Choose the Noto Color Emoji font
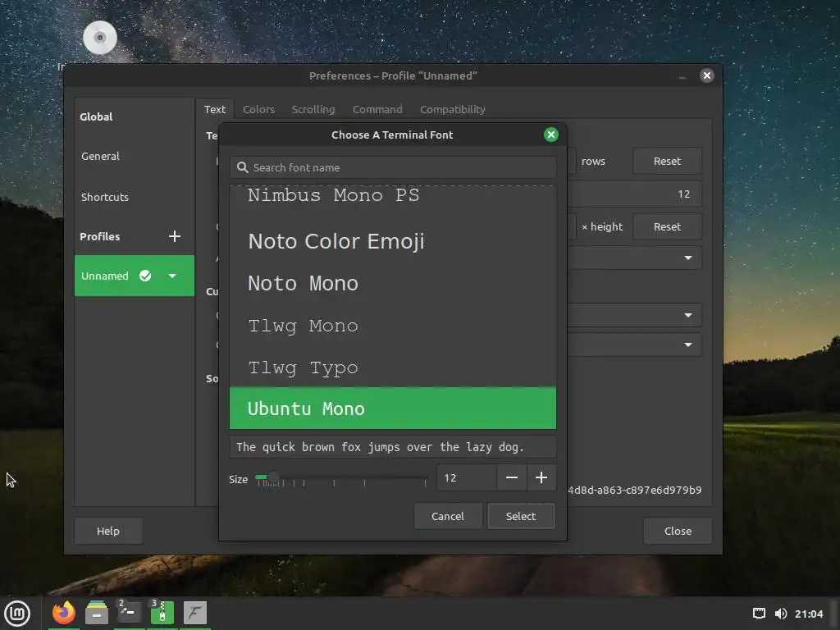 click(393, 241)
